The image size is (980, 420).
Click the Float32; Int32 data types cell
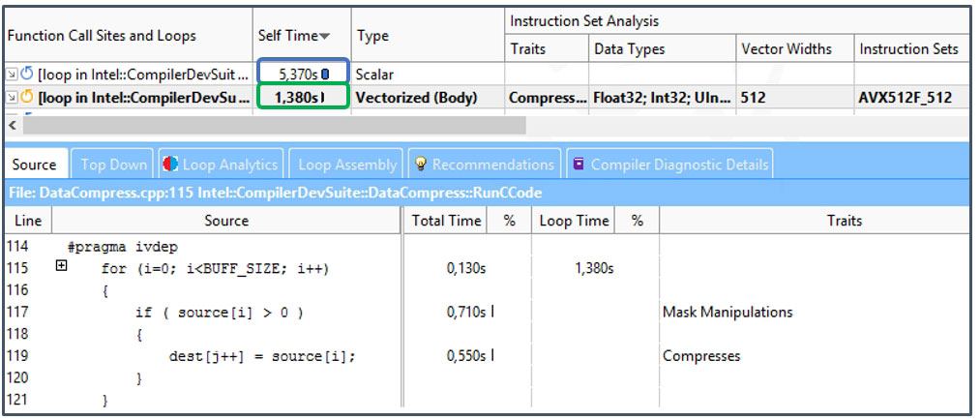click(662, 98)
